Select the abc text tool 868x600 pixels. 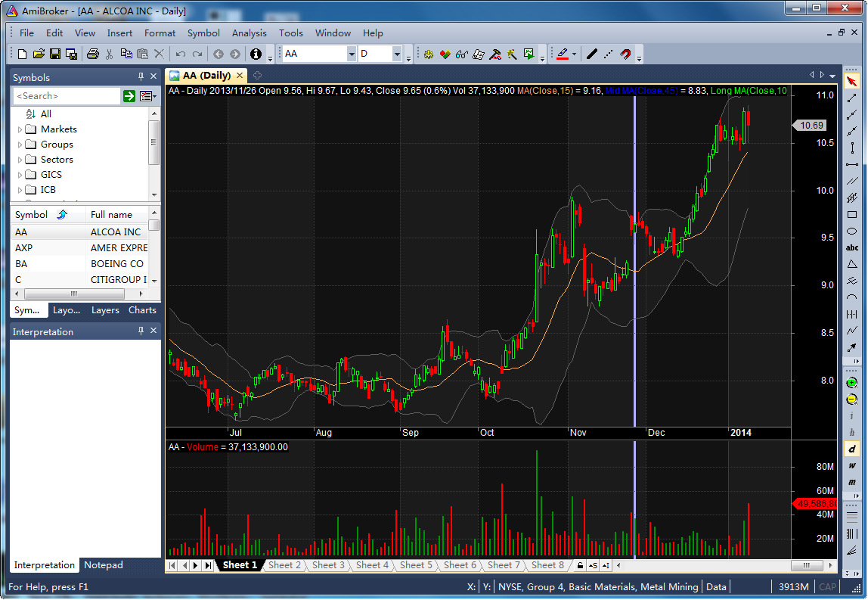point(852,247)
